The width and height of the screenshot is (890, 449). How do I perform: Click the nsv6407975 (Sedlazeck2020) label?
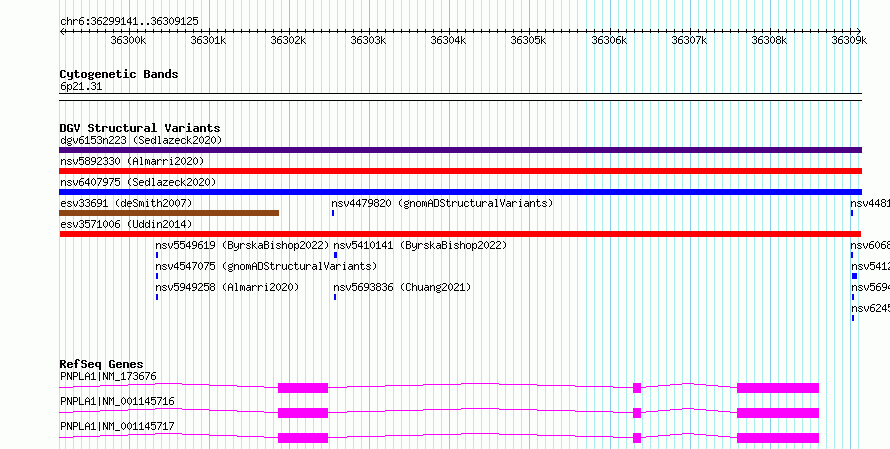click(x=138, y=182)
